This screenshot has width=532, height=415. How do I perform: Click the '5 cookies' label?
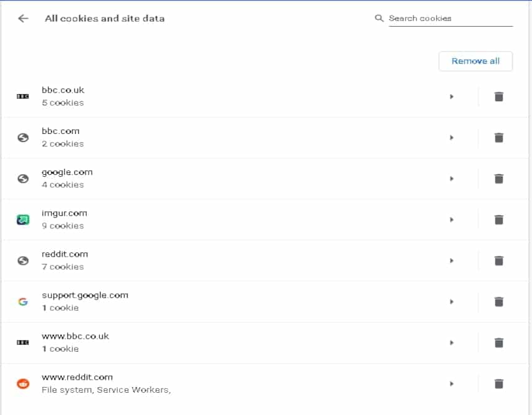pyautogui.click(x=63, y=103)
